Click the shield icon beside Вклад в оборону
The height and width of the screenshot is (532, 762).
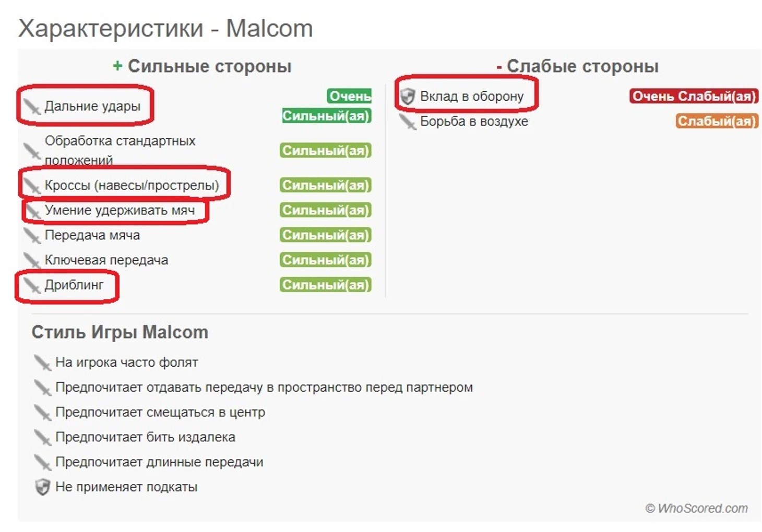click(408, 96)
